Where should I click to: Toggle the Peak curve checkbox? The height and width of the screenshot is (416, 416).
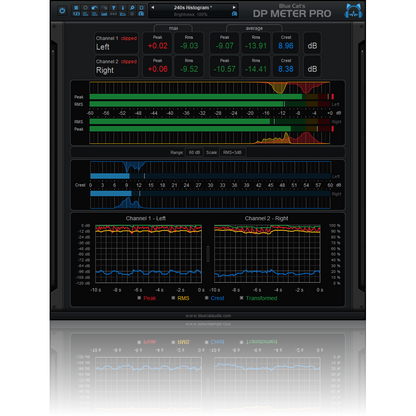[139, 298]
